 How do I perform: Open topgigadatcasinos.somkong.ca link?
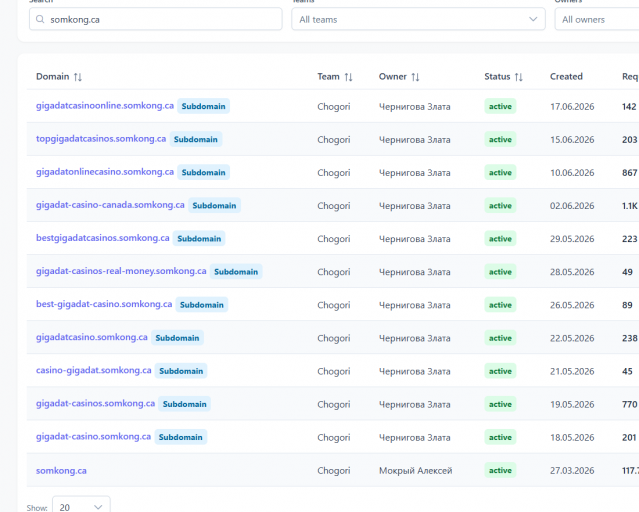click(101, 139)
